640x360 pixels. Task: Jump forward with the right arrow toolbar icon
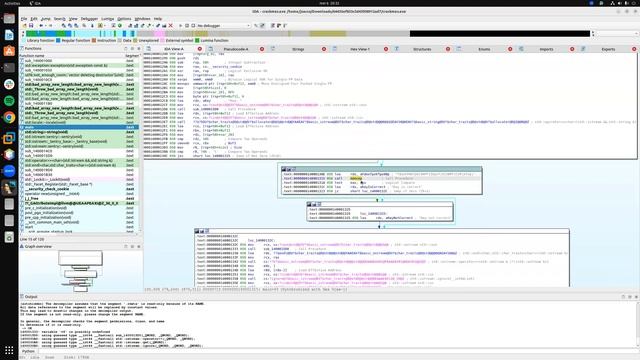(x=50, y=26)
